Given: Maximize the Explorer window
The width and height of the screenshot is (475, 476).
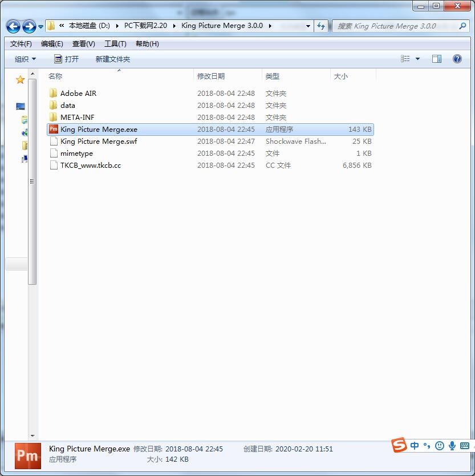Looking at the screenshot, I should point(436,6).
